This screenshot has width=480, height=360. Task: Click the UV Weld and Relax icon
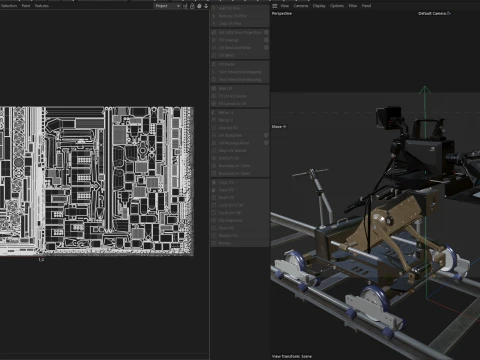click(214, 48)
